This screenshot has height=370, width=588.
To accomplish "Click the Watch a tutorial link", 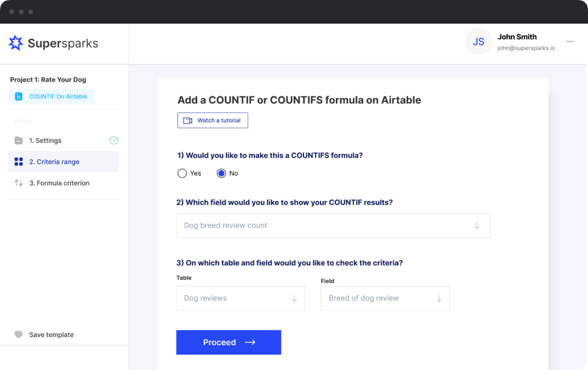I will [213, 120].
